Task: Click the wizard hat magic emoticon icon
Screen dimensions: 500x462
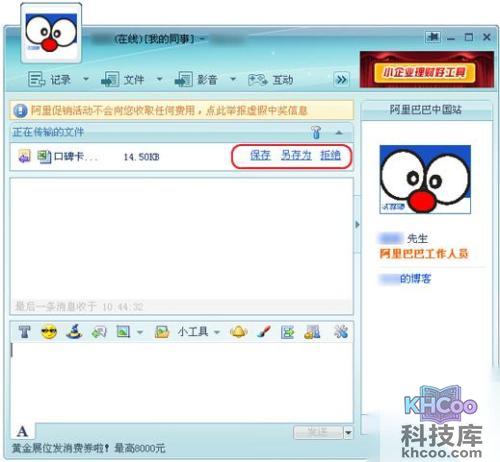Action: (x=74, y=331)
